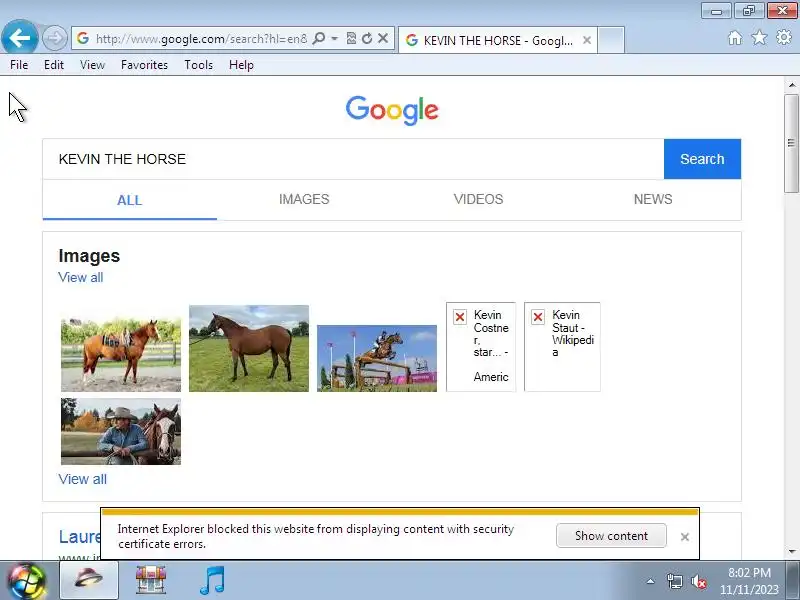The width and height of the screenshot is (800, 600).
Task: Open the show-jumping horse thumbnail
Action: tap(377, 358)
